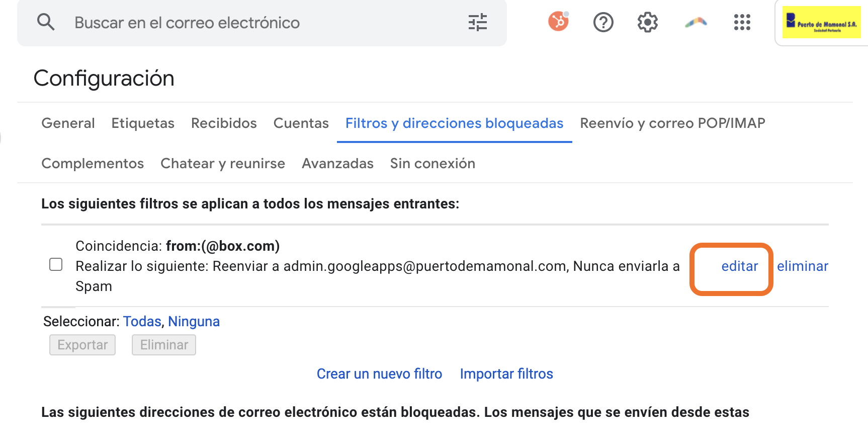The image size is (868, 436).
Task: Go to Reenvío y correo POP/IMAP tab
Action: click(x=672, y=123)
